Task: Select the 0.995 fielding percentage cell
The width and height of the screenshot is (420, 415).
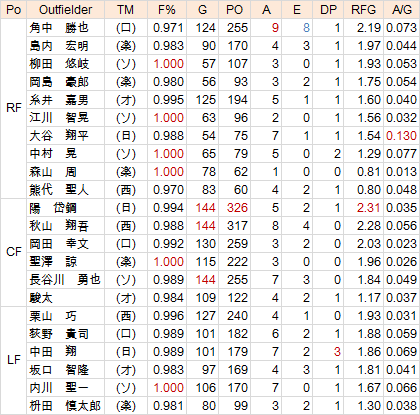Action: click(x=168, y=100)
